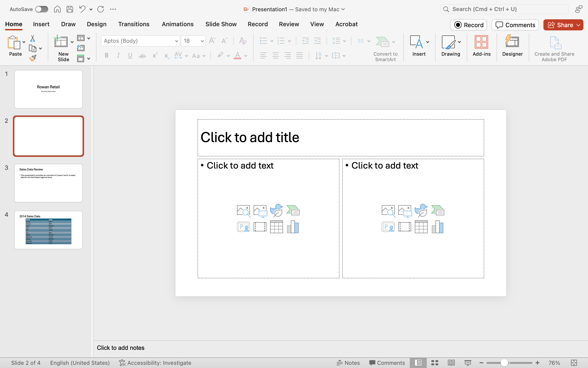Click the text highlight color pen

coord(220,55)
